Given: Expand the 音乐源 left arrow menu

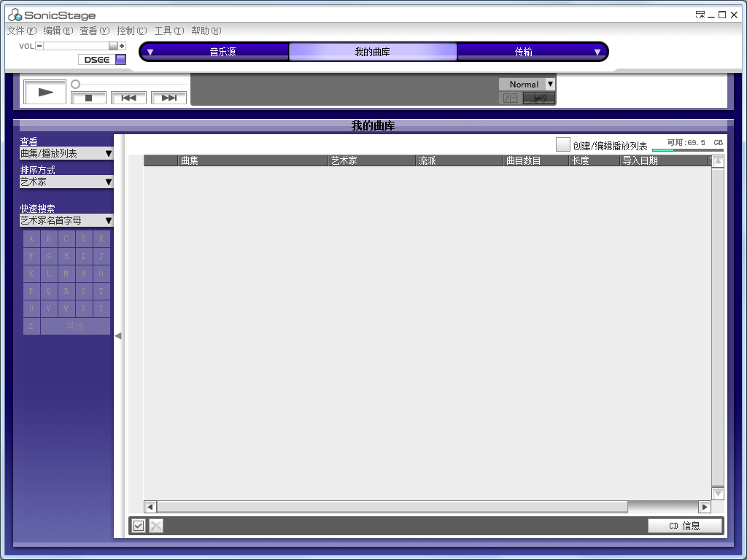Looking at the screenshot, I should coord(150,52).
